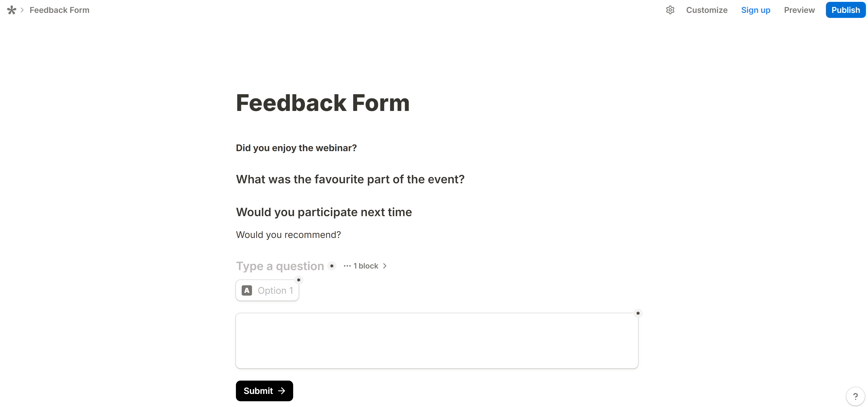The width and height of the screenshot is (868, 407).
Task: Open the help question mark button
Action: point(855,396)
